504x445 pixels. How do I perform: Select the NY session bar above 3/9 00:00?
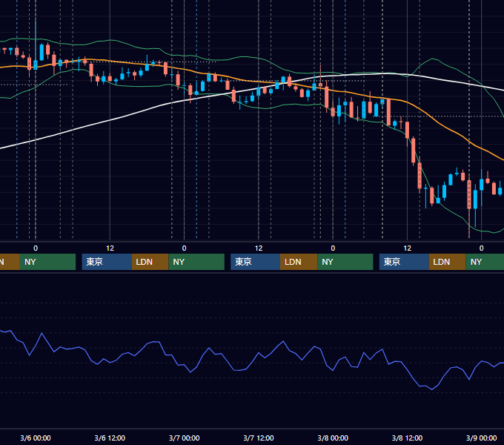(485, 262)
